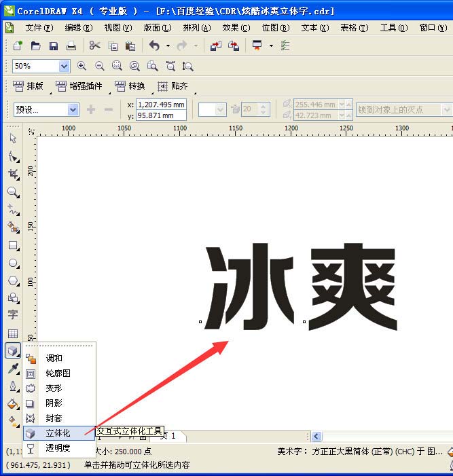Click the interactive effects tool in toolbox
This screenshot has width=453, height=476.
point(13,350)
